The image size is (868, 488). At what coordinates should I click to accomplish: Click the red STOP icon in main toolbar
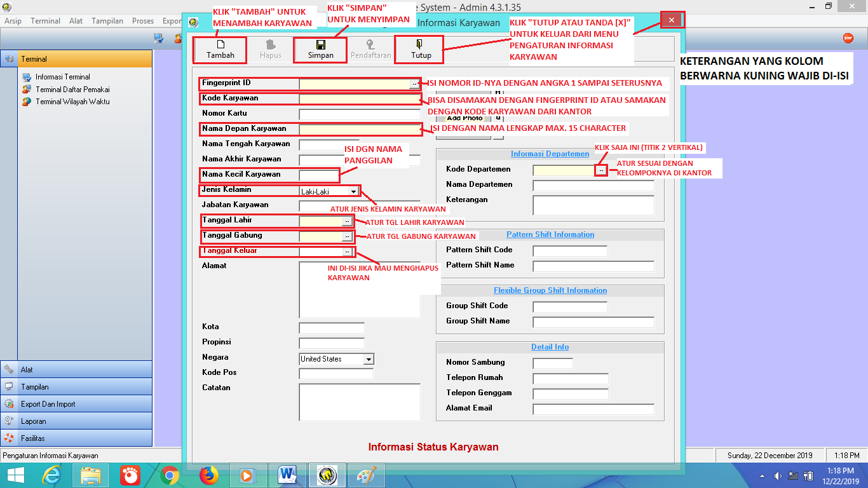[848, 38]
